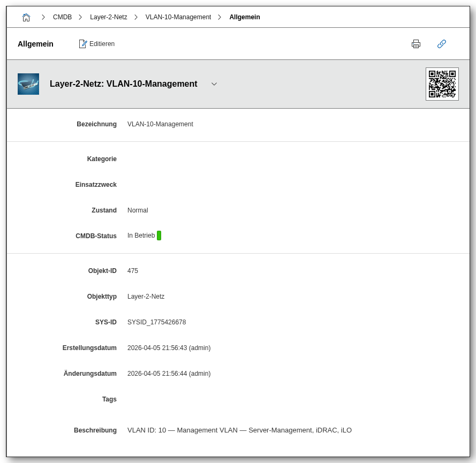Viewport: 476px width, 463px height.
Task: Click the Editieren button
Action: 102,44
